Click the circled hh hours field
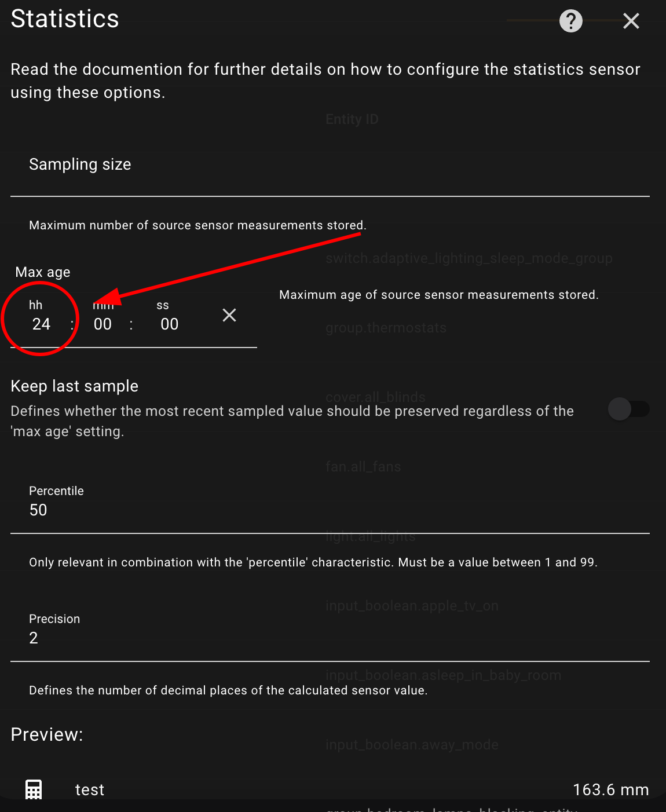The height and width of the screenshot is (812, 666). tap(41, 323)
